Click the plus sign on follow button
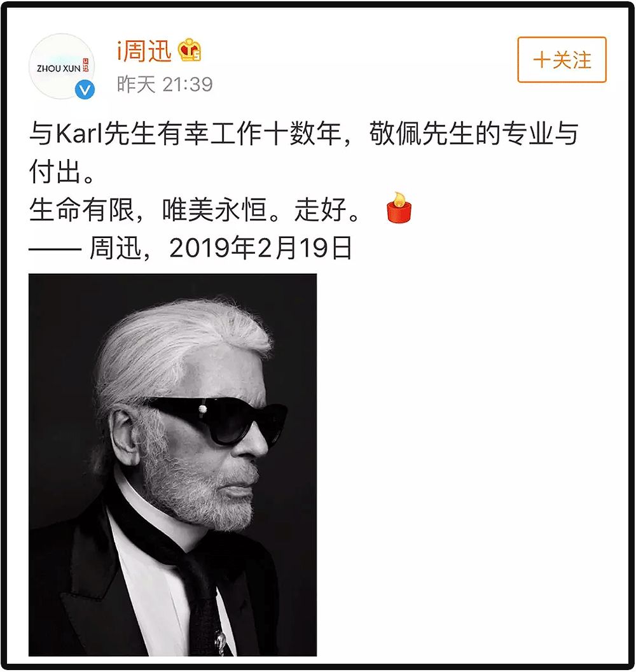636x672 pixels. click(x=541, y=60)
